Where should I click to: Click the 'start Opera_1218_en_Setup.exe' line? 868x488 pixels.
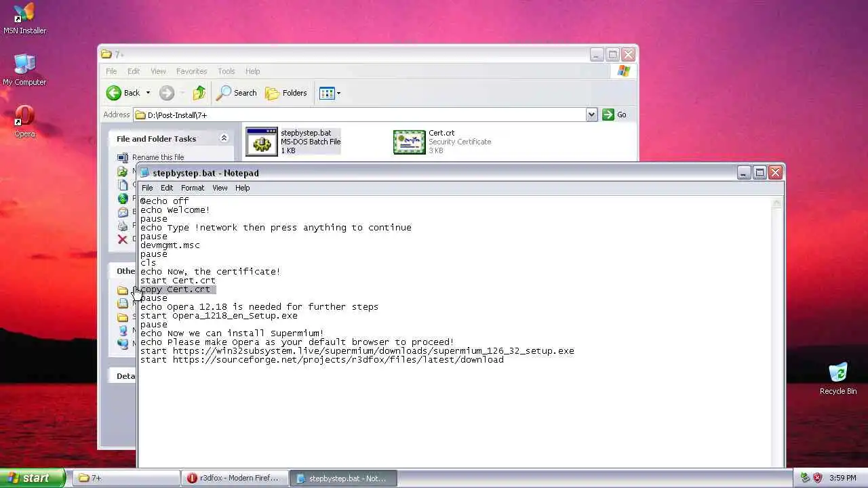point(219,316)
